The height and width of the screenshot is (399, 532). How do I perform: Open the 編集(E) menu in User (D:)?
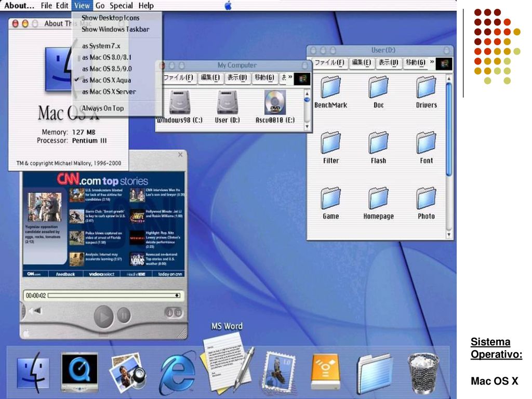[362, 62]
